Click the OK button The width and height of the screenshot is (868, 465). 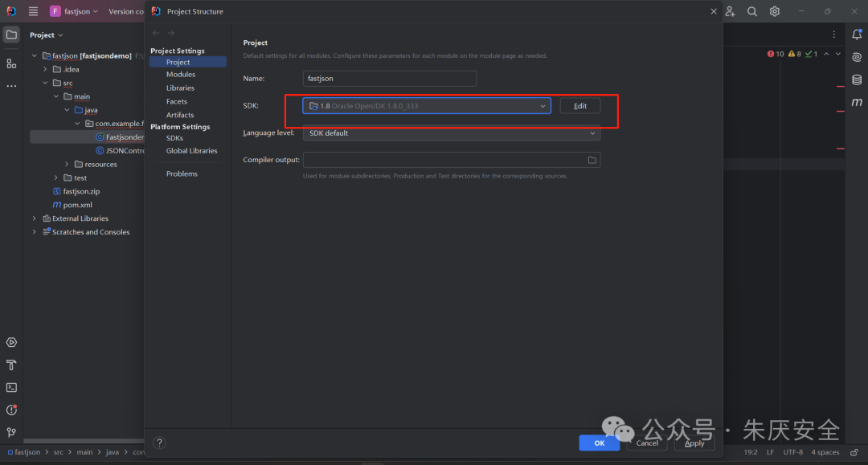click(x=600, y=443)
